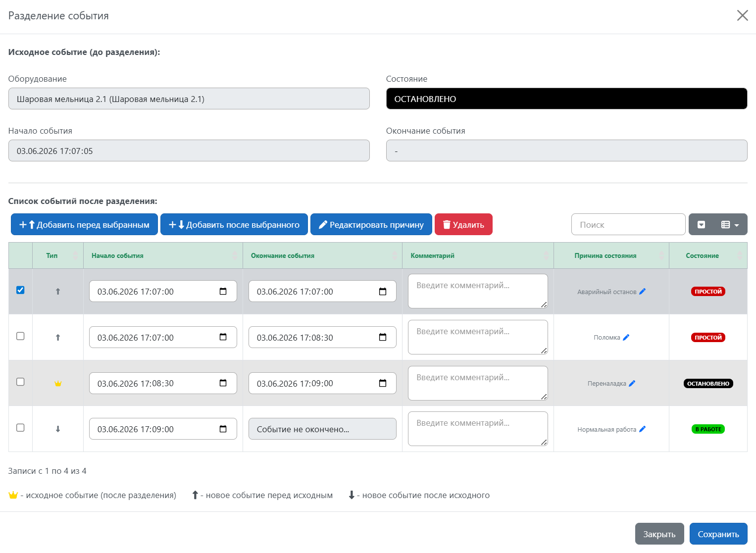Image resolution: width=756 pixels, height=553 pixels.
Task: Check the Переналадка row checkbox
Action: pos(20,382)
